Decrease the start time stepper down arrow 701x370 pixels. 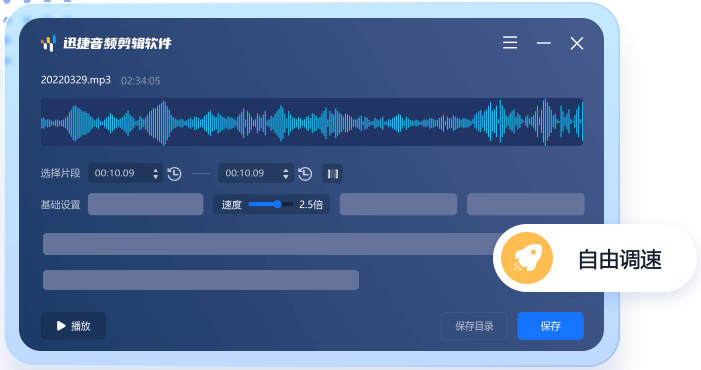[x=155, y=177]
